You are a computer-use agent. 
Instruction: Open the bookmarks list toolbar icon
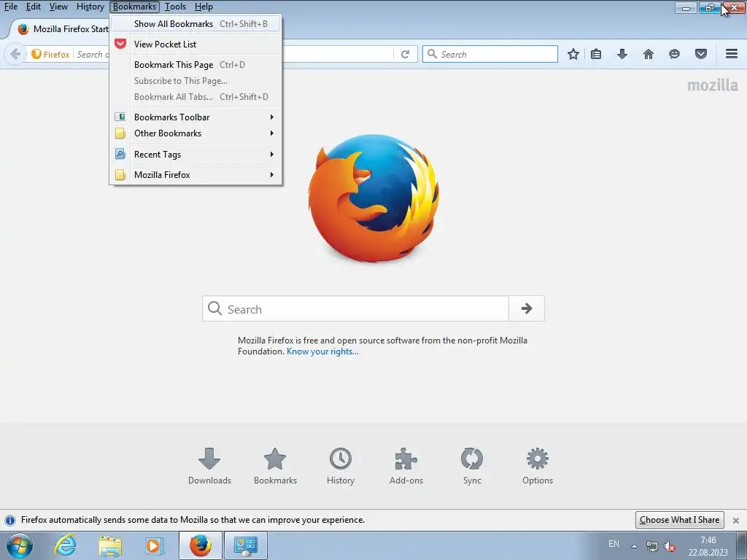click(x=595, y=54)
